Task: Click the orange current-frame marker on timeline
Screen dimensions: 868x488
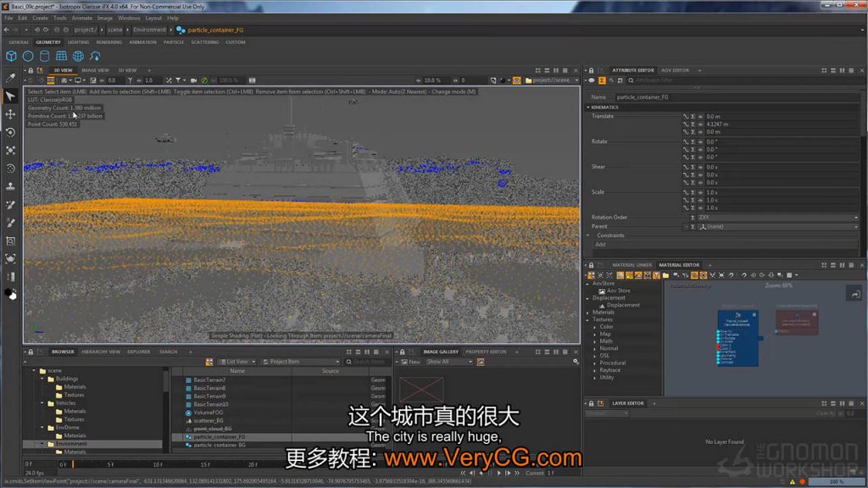Action: [73, 464]
